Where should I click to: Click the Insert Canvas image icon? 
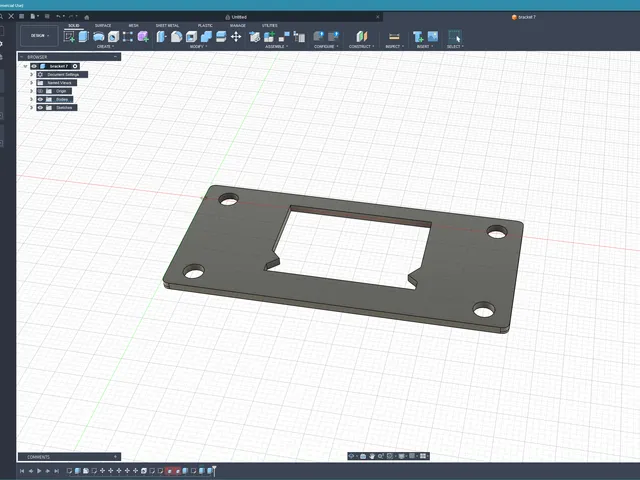(x=433, y=36)
